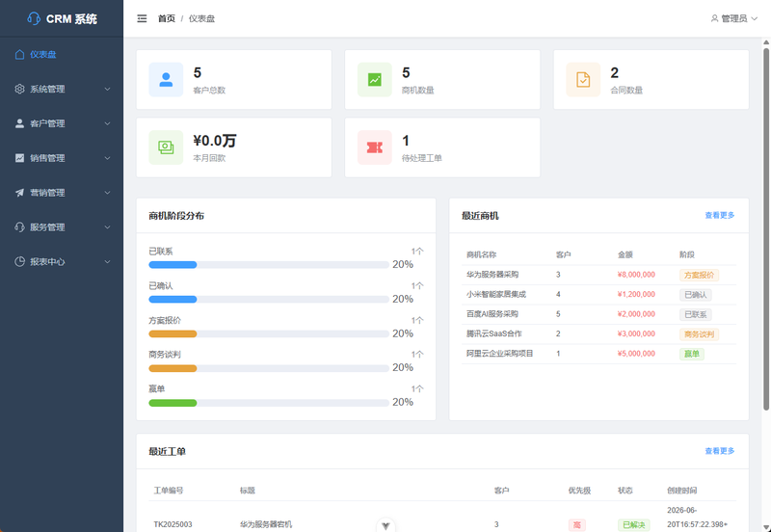This screenshot has height=532, width=771.
Task: Click the 赢单 tag for 阿里云企业采购项目
Action: 691,354
